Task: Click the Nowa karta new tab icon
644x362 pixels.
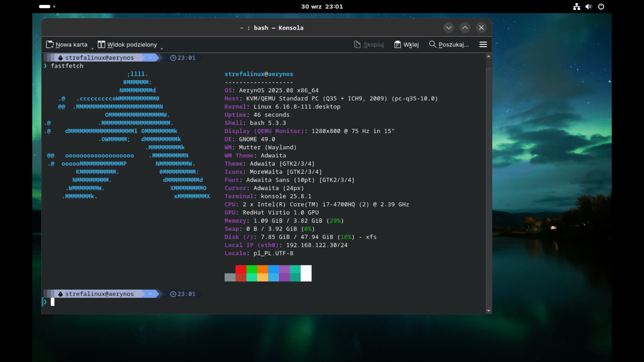Action: tap(50, 45)
